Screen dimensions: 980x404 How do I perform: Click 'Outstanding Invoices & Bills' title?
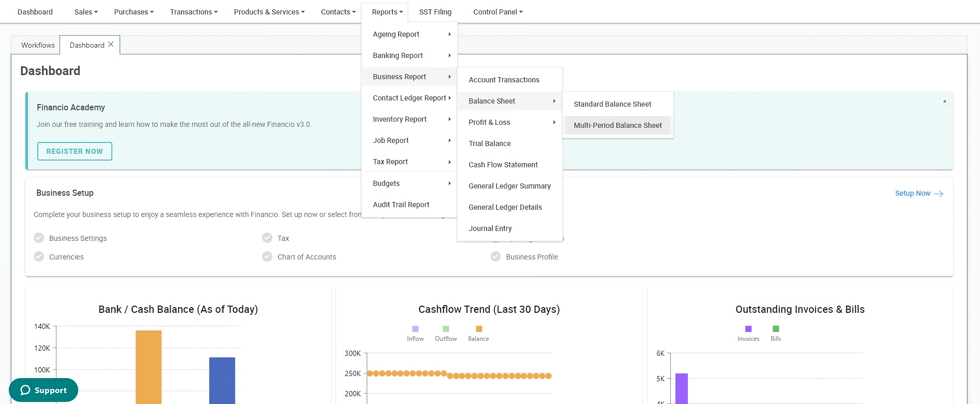coord(800,309)
